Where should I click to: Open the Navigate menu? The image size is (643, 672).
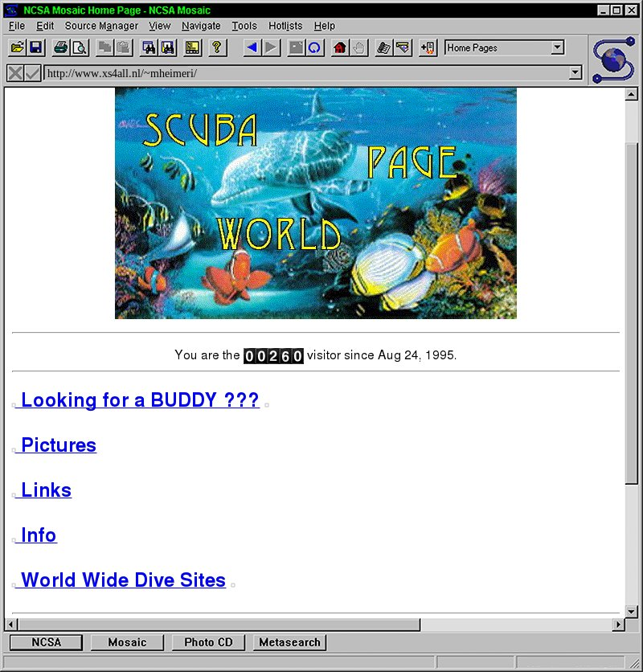[201, 26]
